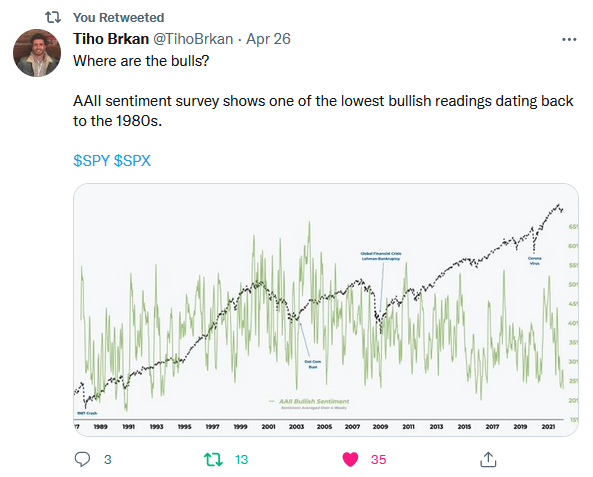Click the like count 35

pos(379,460)
